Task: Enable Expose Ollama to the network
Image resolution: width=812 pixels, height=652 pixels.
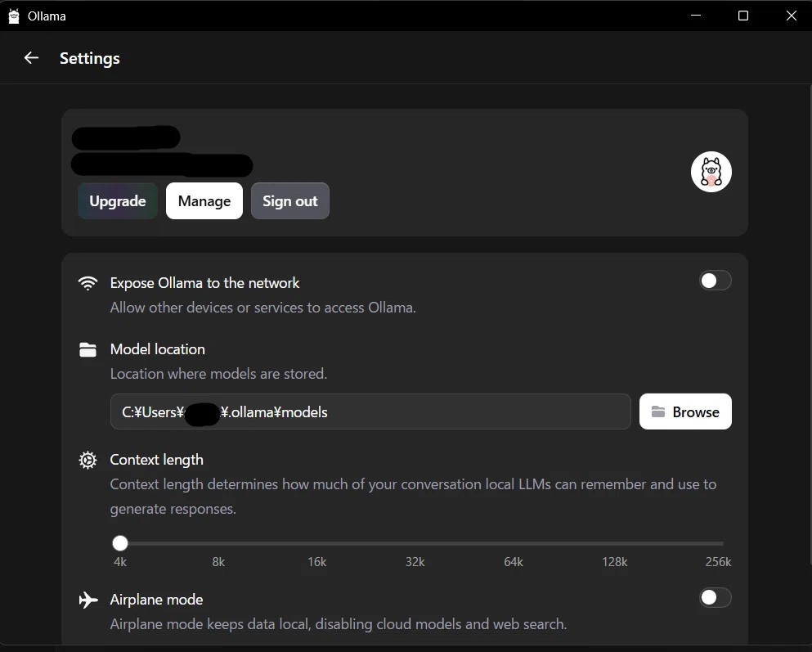Action: click(716, 281)
